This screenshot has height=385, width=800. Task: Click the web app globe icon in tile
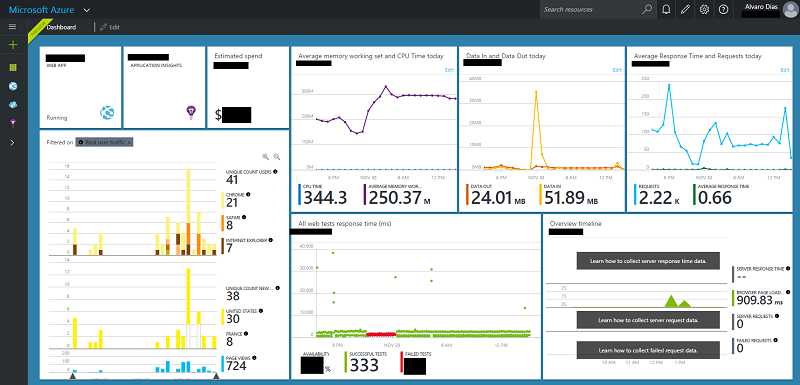click(108, 113)
